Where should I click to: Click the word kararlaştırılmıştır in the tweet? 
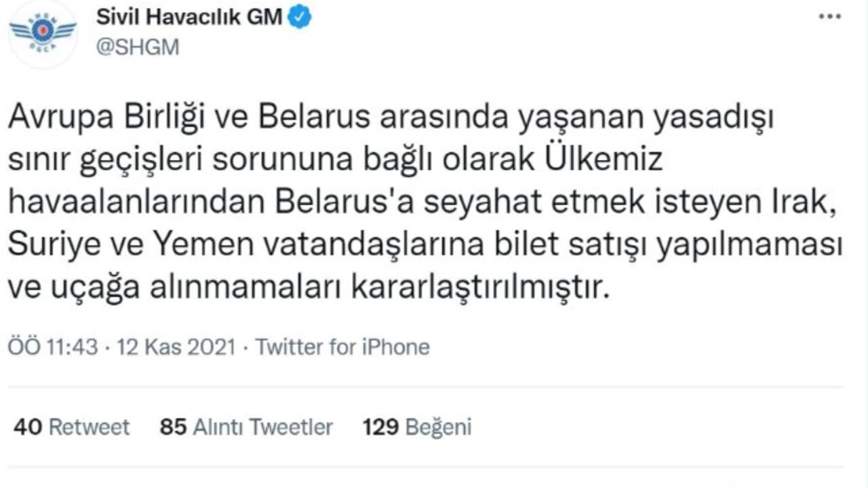476,288
